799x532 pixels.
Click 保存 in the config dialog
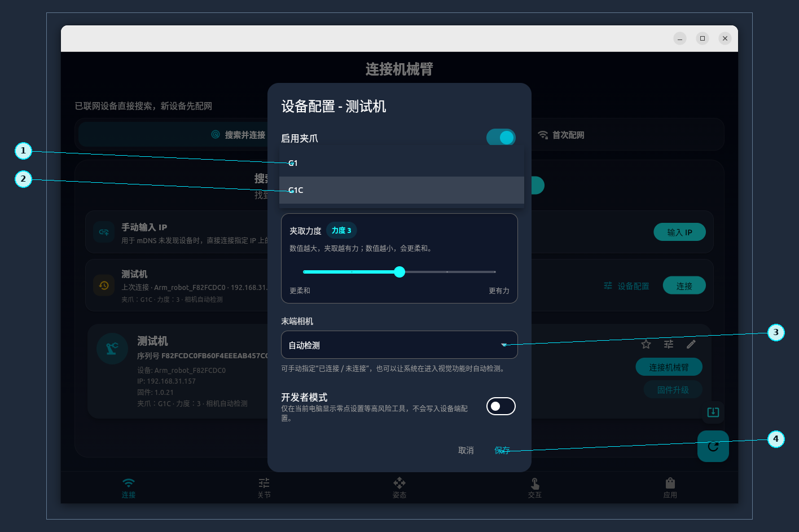(x=502, y=450)
